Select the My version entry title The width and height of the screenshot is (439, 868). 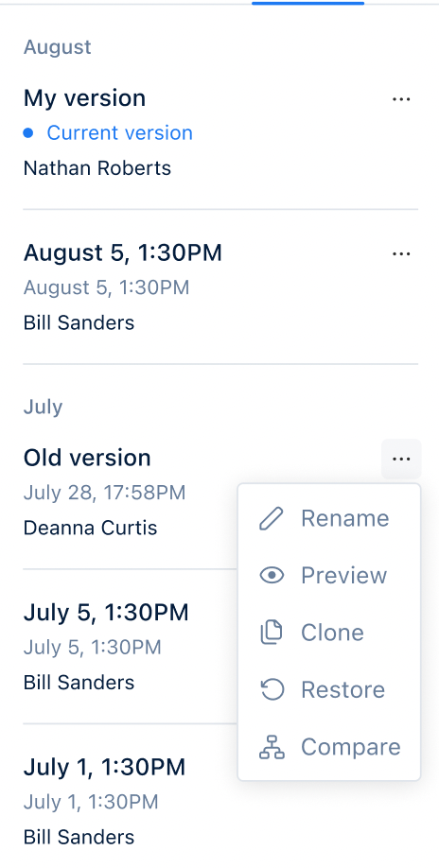pos(85,98)
